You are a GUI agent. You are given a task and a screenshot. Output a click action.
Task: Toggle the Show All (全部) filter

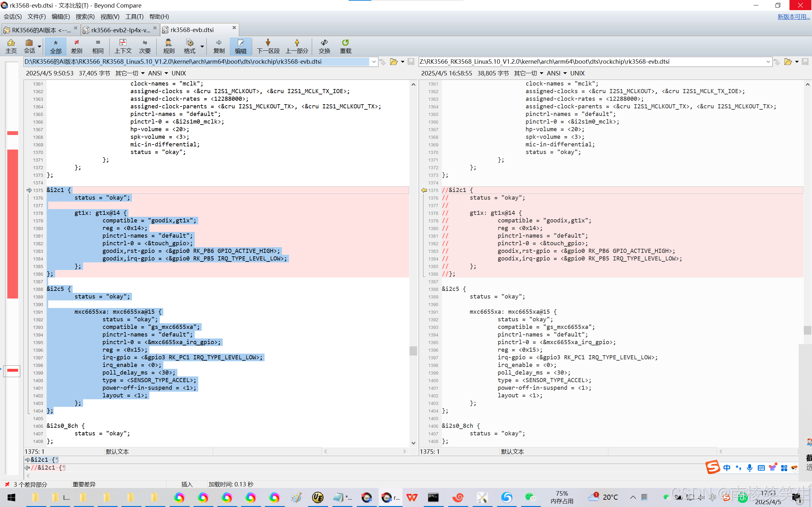tap(56, 46)
